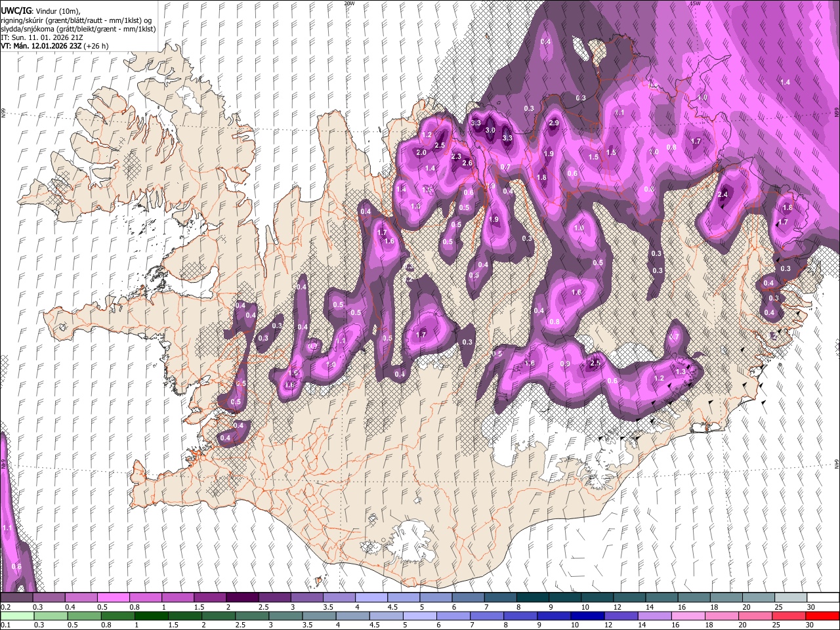Click the 1.3 precipitation value in the southeast
Image resolution: width=840 pixels, height=630 pixels.
pos(681,371)
